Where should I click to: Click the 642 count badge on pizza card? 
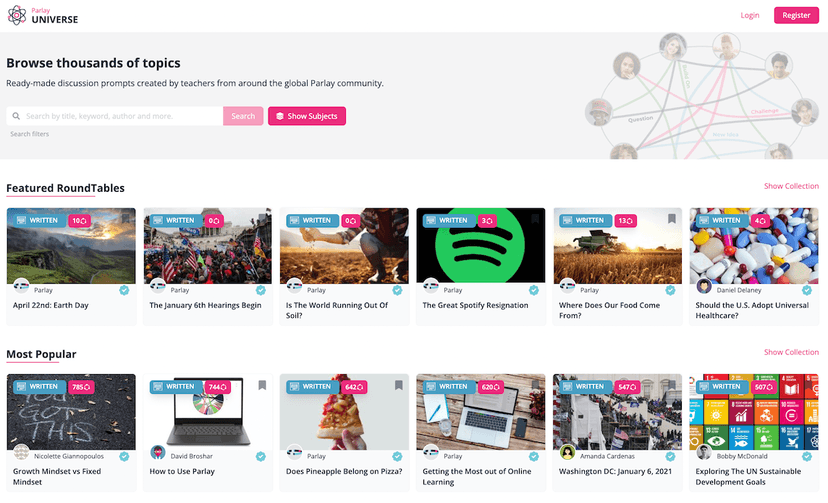pos(354,387)
